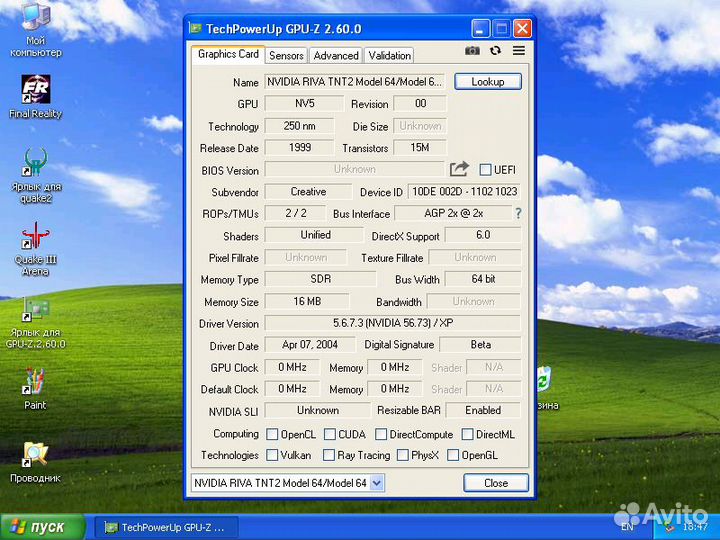This screenshot has width=720, height=540.
Task: Click the Memory Size value 16 MB
Action: pos(307,301)
